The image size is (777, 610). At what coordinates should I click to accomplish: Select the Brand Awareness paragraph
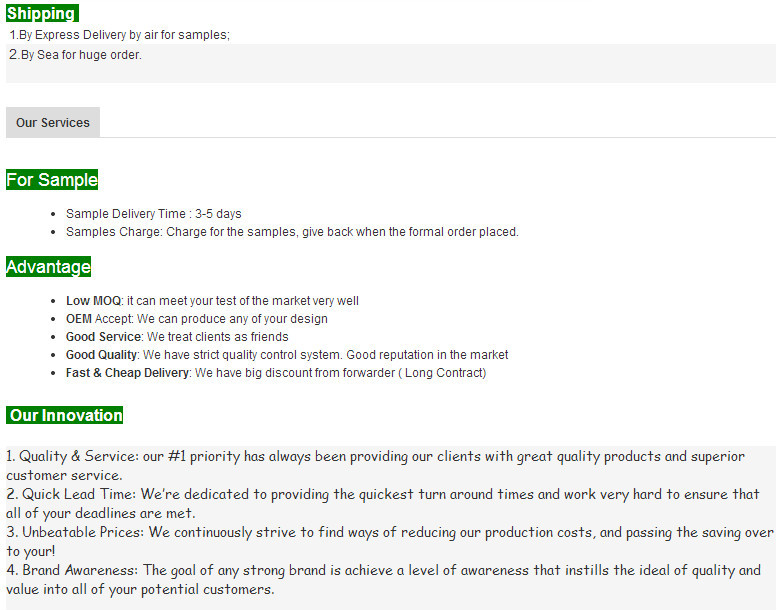[x=384, y=579]
